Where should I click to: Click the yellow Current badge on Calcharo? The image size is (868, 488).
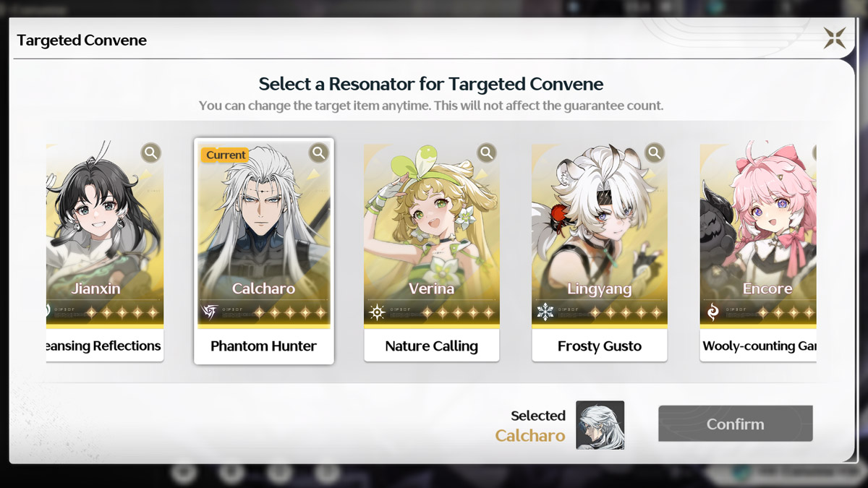(x=226, y=155)
